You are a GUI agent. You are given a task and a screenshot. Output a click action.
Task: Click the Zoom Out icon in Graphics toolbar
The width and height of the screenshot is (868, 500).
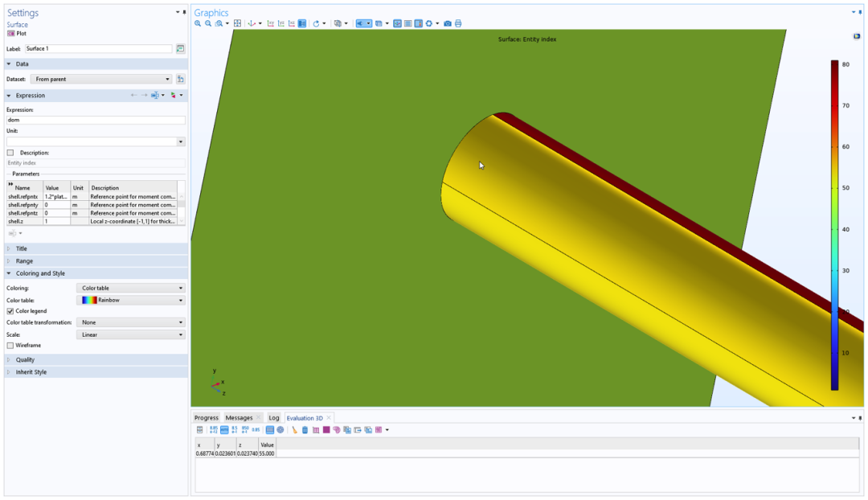(x=208, y=23)
